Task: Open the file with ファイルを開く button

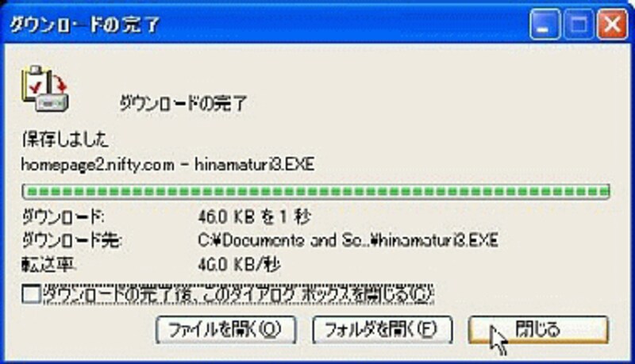Action: 226,330
